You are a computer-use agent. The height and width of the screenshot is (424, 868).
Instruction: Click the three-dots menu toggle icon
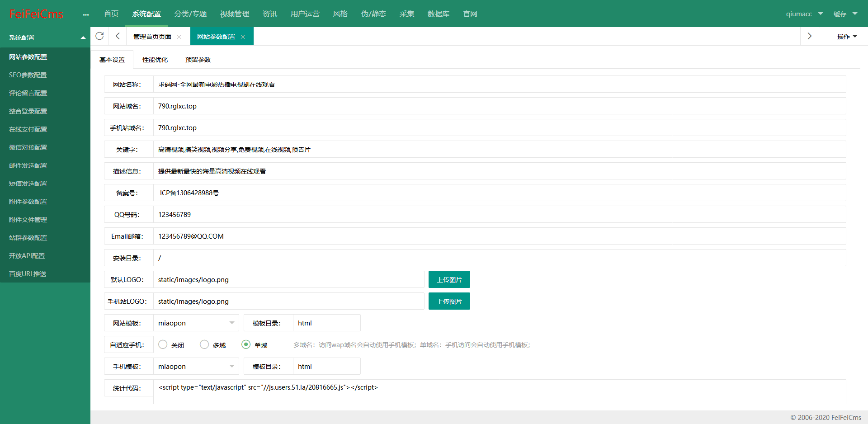[x=86, y=14]
